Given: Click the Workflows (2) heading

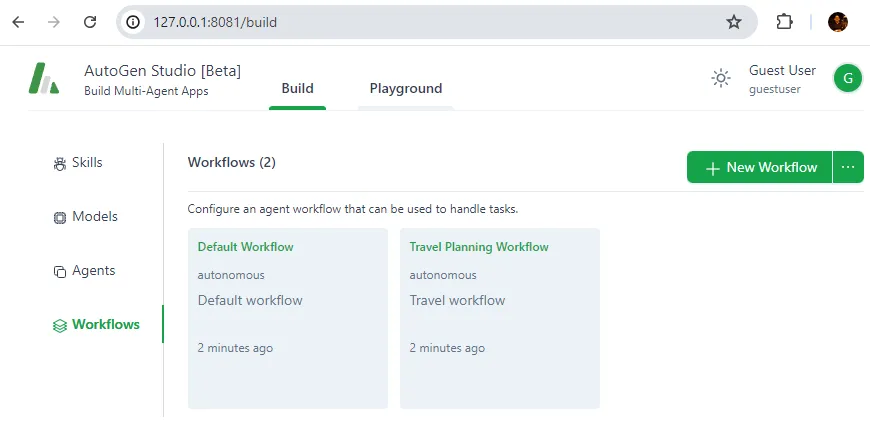Looking at the screenshot, I should pos(231,162).
